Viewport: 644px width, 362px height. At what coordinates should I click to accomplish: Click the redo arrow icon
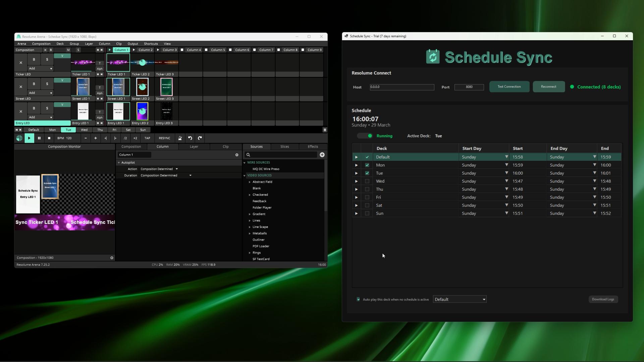200,138
